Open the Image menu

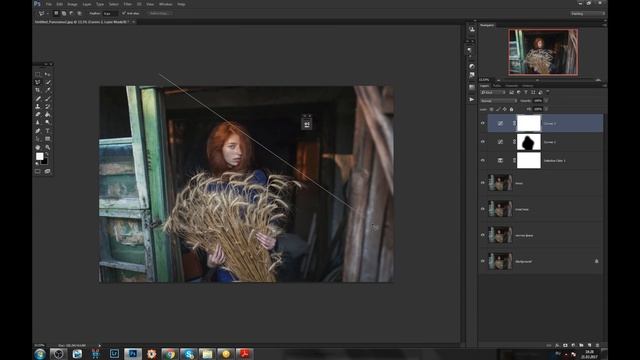[72, 4]
